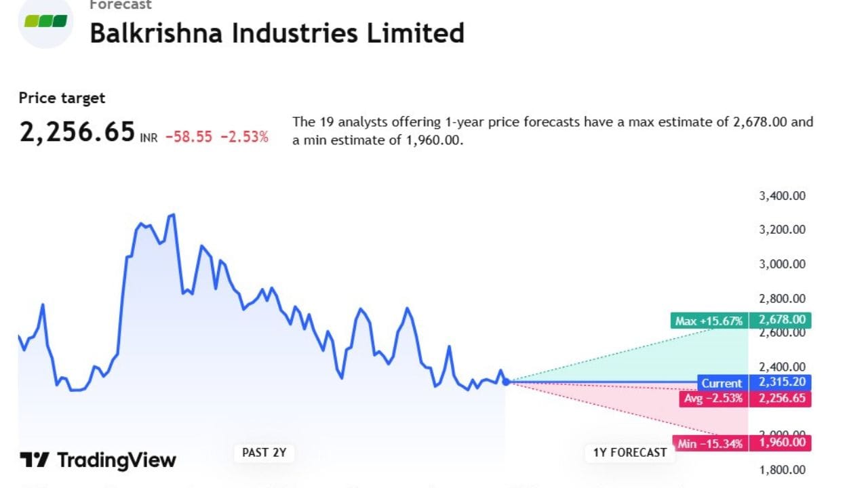Open the Balkrishna Industries Limited title

point(277,33)
